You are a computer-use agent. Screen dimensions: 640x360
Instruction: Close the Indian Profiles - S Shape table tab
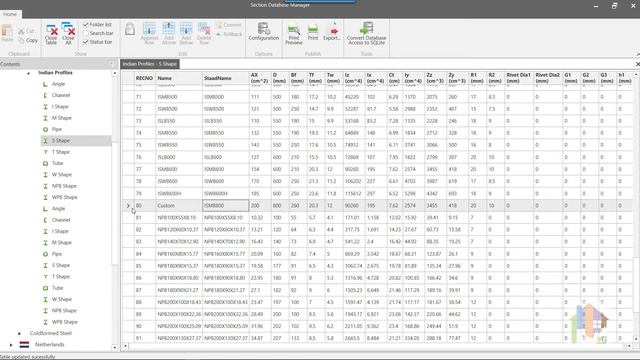click(x=638, y=64)
